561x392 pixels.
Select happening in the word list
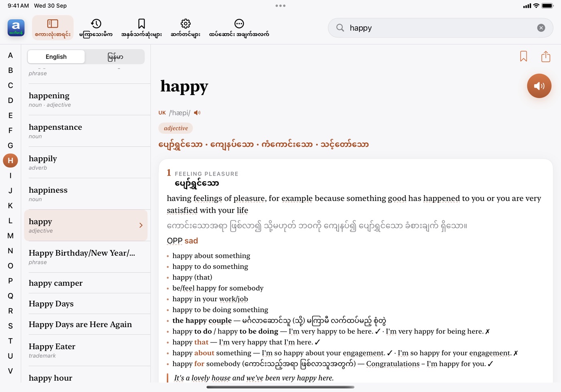tap(87, 99)
